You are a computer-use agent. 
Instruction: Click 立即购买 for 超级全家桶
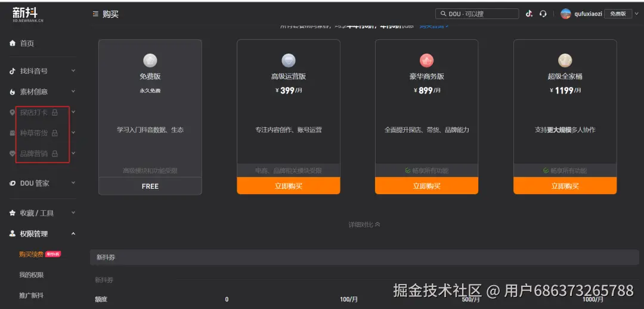[x=565, y=186]
